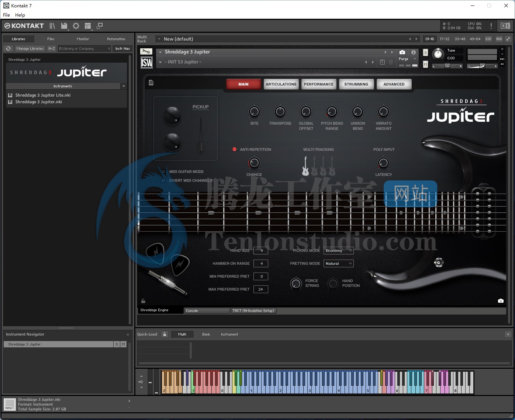Refresh the libraries list
The image size is (515, 420).
tap(8, 48)
